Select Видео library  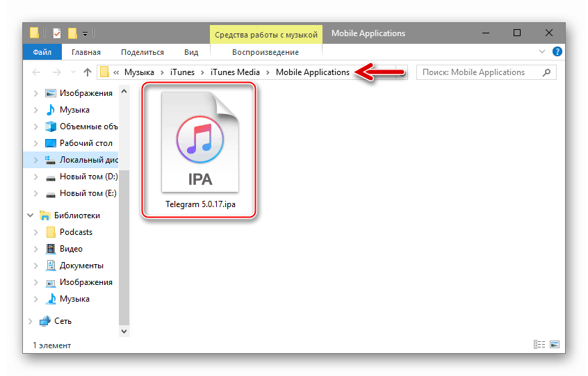pyautogui.click(x=71, y=249)
